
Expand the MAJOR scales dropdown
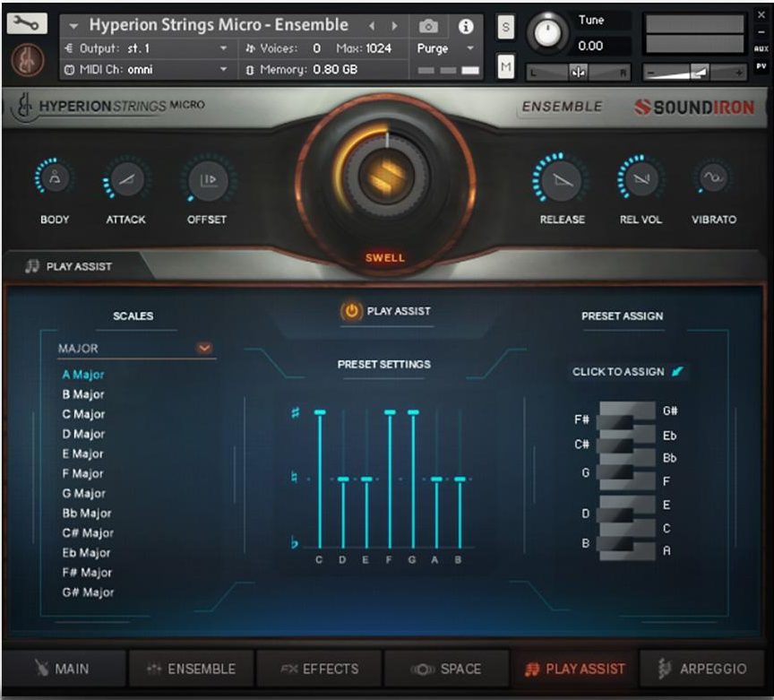(205, 348)
